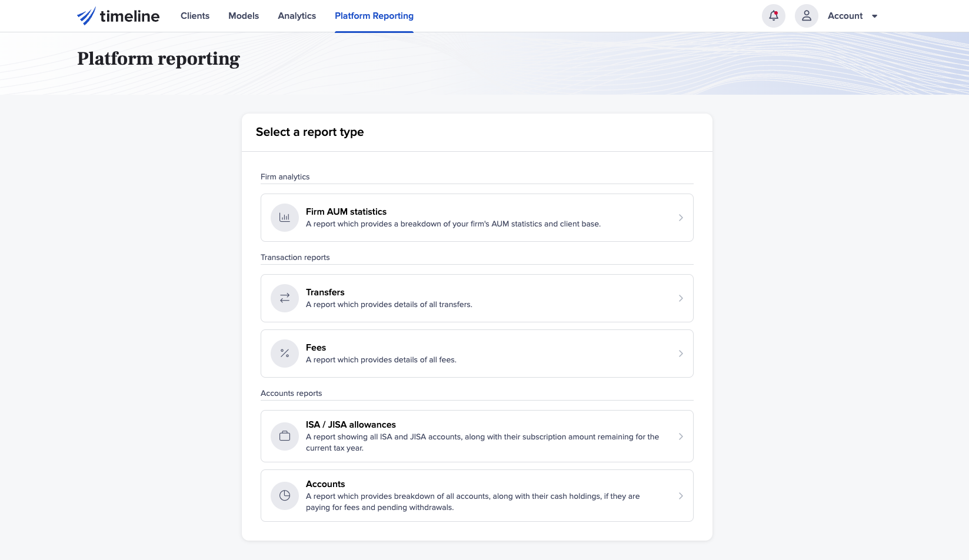Click the Timeline logo icon
The width and height of the screenshot is (969, 560).
86,16
